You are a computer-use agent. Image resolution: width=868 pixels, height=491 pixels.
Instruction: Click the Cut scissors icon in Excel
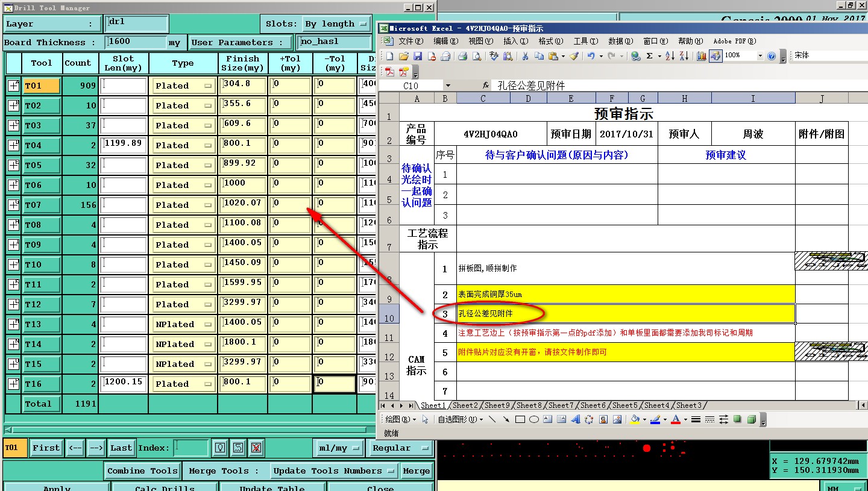[x=525, y=56]
